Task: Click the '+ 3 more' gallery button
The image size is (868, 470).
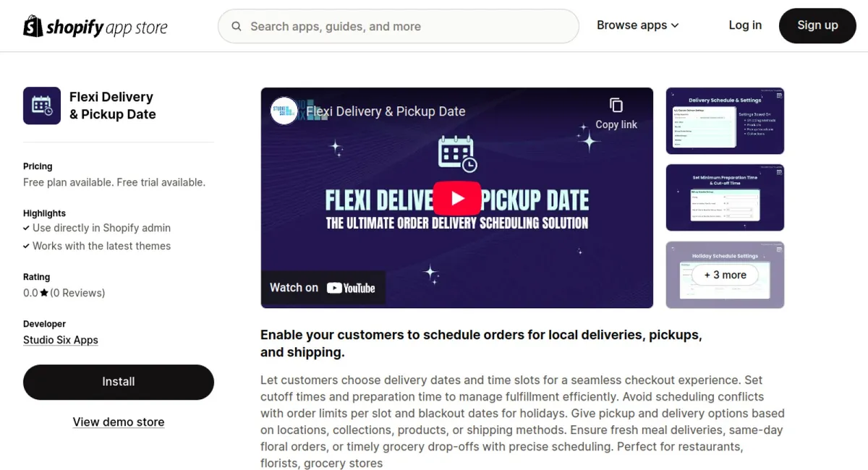Action: [x=725, y=275]
